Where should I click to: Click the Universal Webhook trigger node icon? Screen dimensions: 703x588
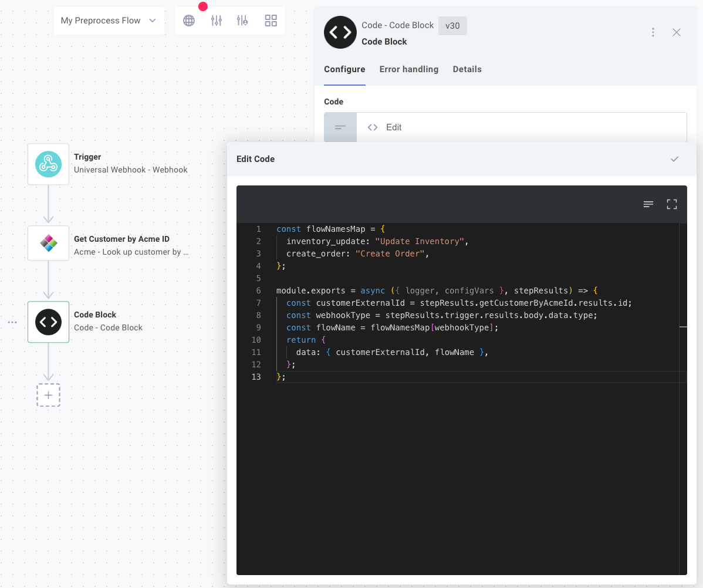click(48, 164)
